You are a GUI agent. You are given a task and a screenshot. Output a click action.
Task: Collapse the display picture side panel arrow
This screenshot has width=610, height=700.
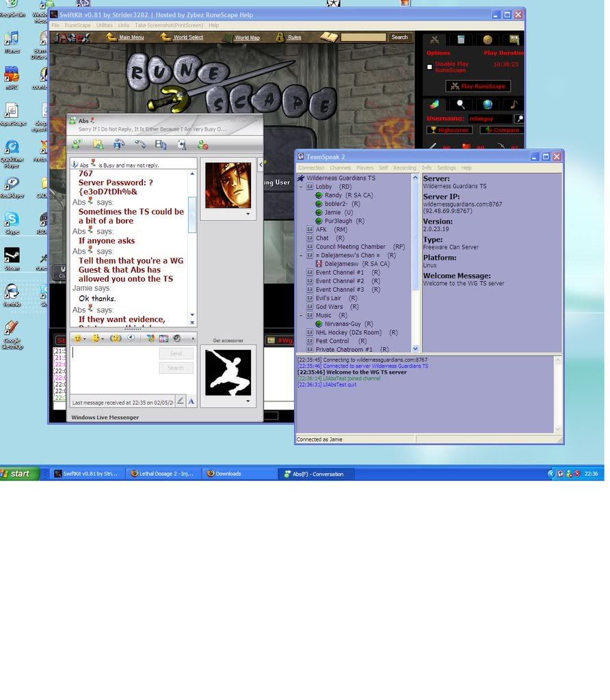click(261, 165)
